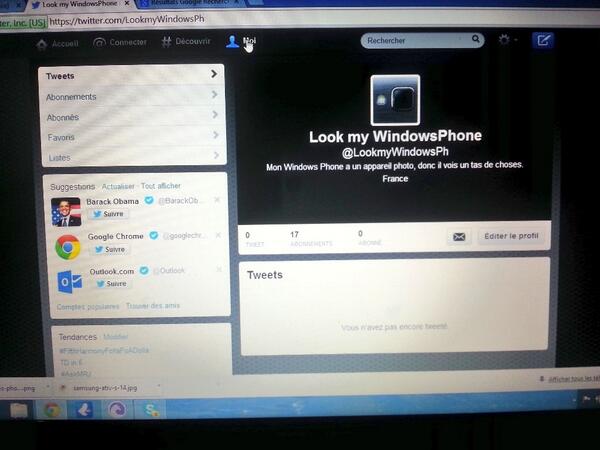Click Trouver des amis link
This screenshot has width=600, height=450.
pos(153,305)
